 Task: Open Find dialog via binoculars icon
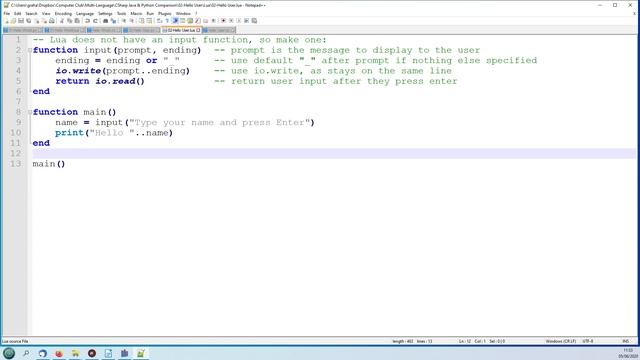[x=105, y=20]
